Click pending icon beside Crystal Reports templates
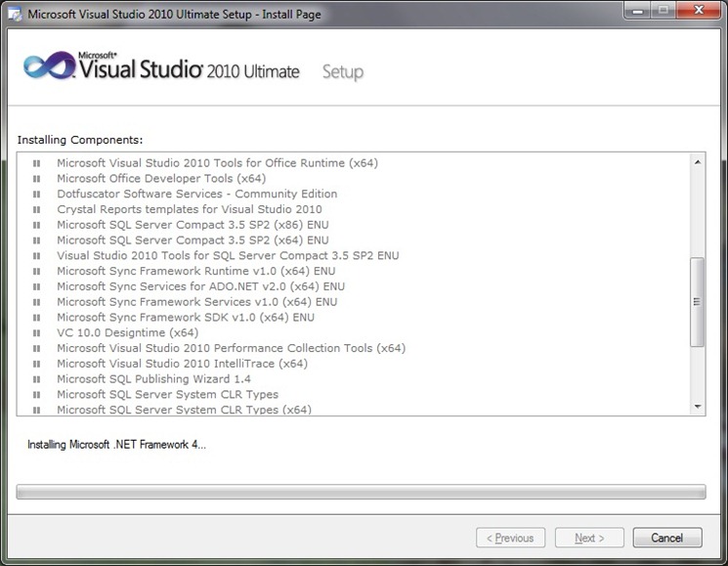 coord(37,209)
